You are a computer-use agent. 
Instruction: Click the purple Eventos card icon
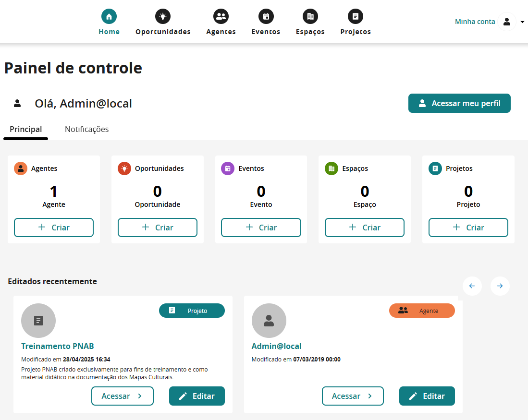click(227, 168)
